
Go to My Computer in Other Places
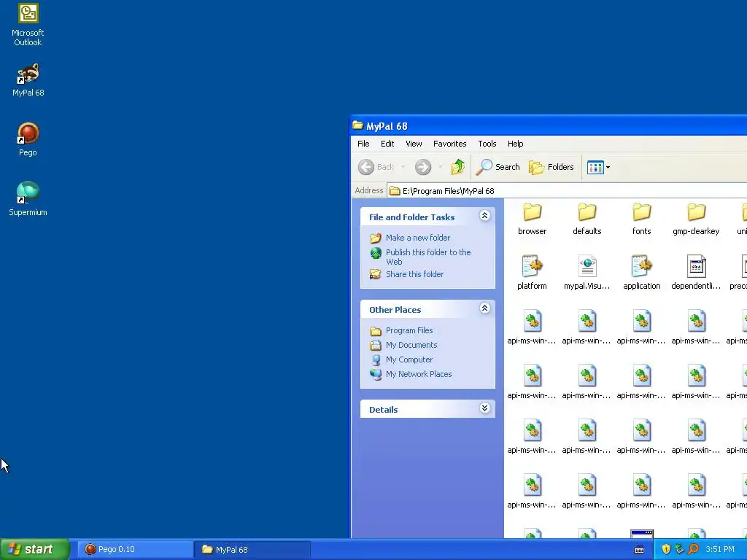pos(409,359)
